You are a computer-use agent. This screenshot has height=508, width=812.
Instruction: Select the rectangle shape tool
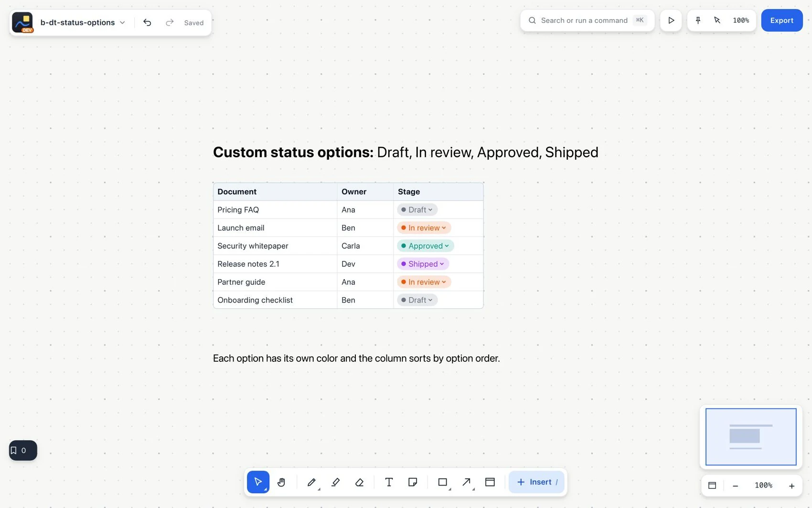(x=443, y=482)
